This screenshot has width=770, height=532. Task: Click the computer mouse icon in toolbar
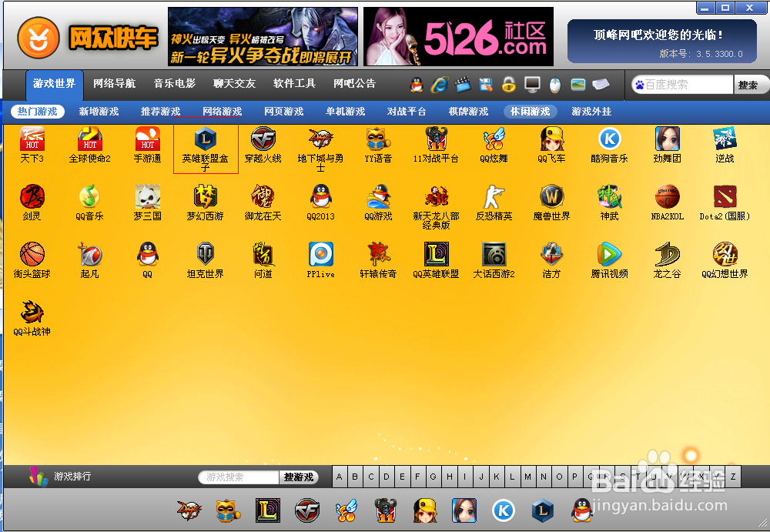(555, 85)
